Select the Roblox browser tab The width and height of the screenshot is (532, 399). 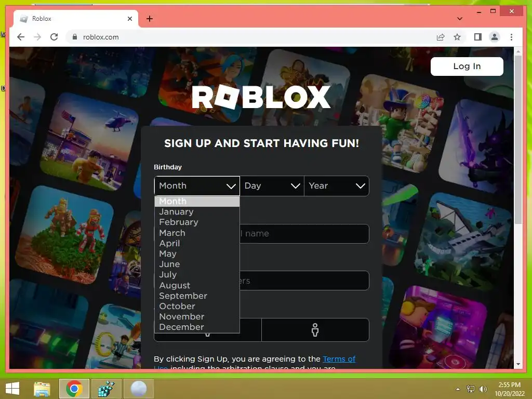(x=76, y=19)
